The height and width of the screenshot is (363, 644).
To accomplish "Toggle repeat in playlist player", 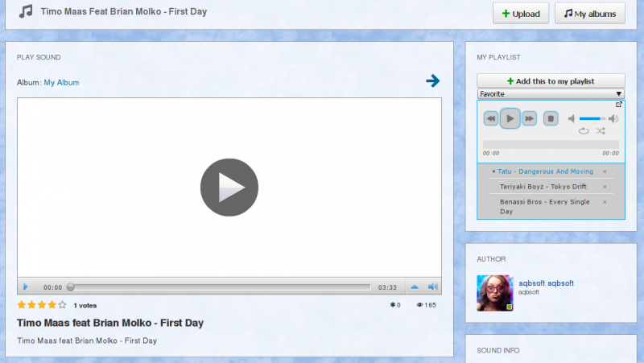I will coord(584,131).
